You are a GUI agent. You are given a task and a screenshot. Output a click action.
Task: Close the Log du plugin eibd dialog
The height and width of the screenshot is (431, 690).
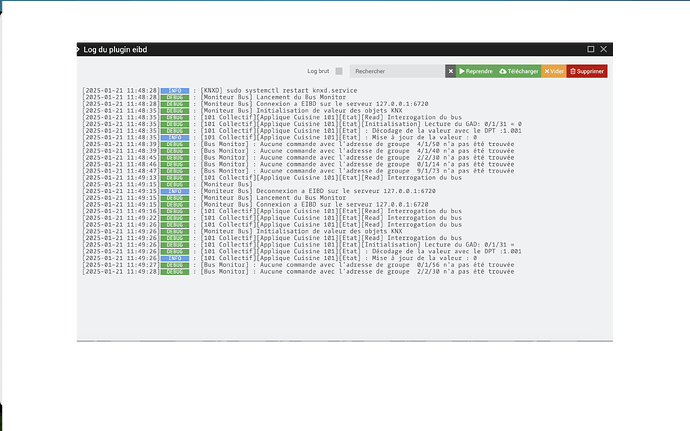(x=604, y=49)
